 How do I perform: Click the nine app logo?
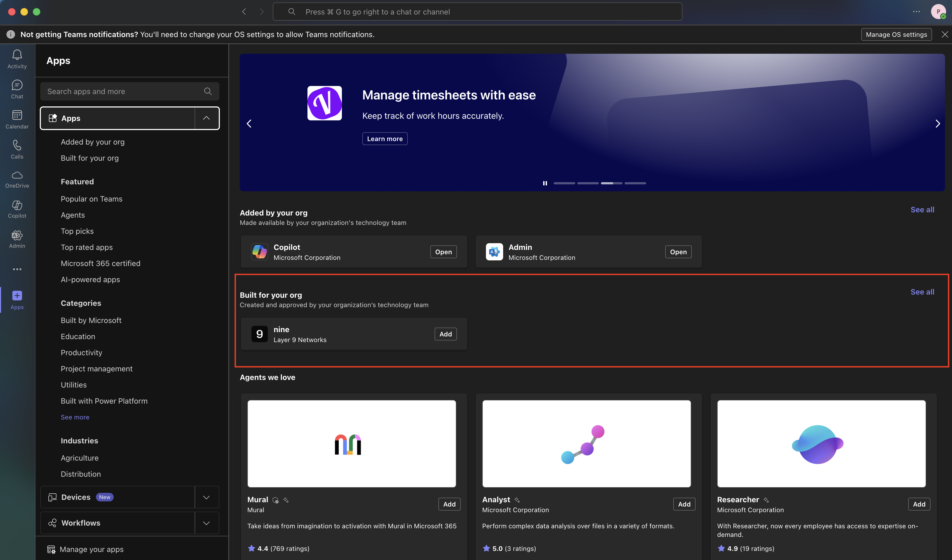pyautogui.click(x=260, y=334)
